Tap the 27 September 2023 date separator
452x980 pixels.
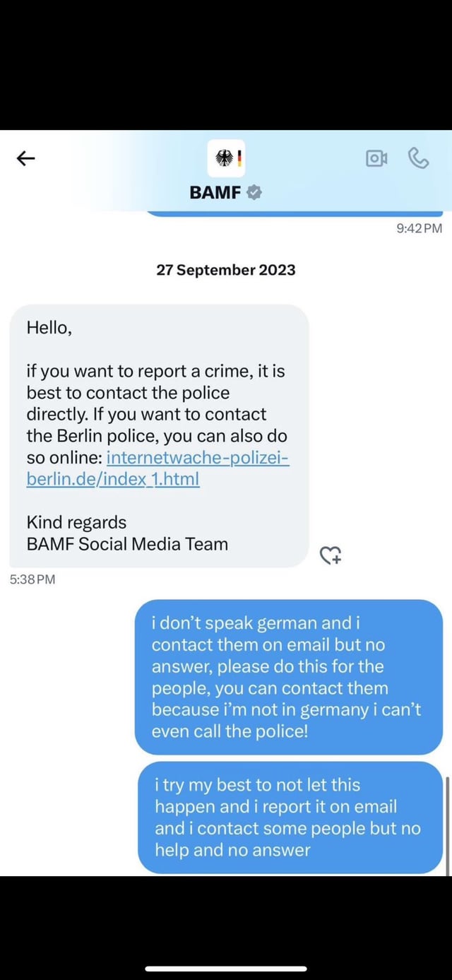click(226, 270)
